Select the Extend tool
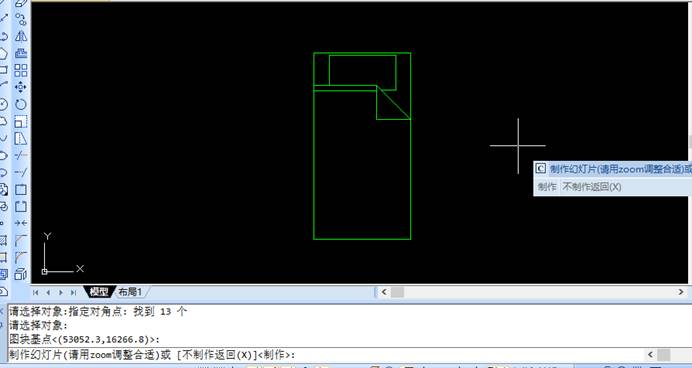 [21, 173]
